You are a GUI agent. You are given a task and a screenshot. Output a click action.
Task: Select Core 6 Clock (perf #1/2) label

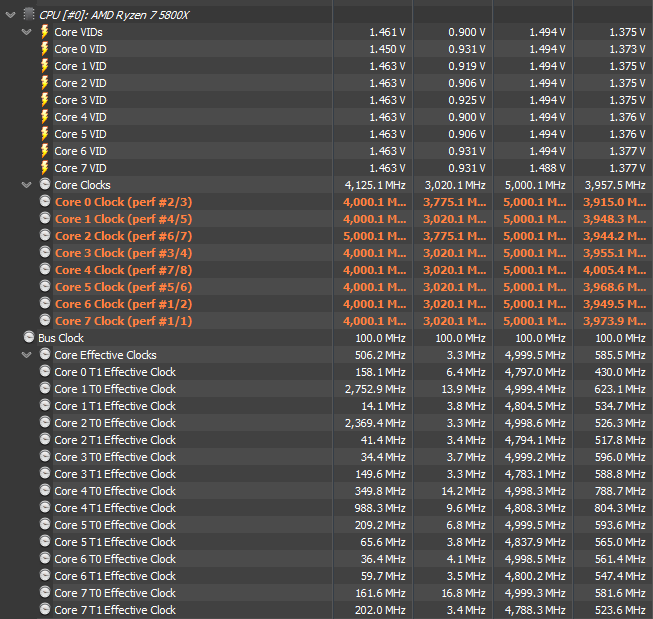[x=123, y=304]
